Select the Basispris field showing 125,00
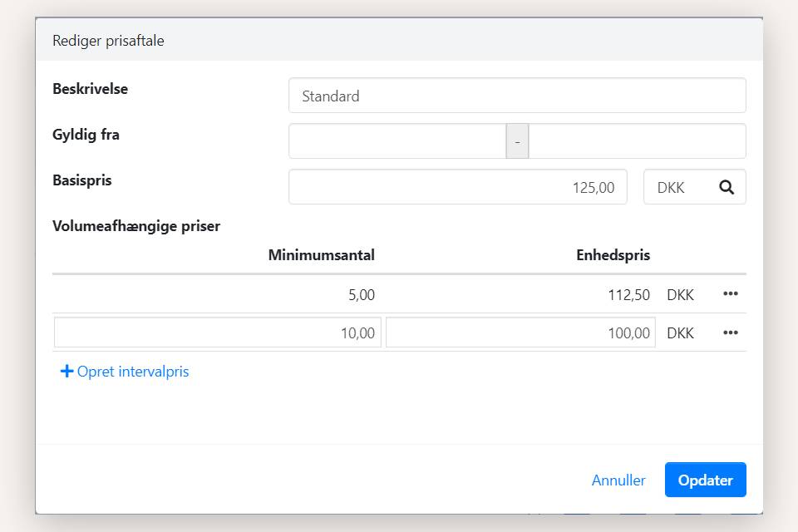 point(458,187)
